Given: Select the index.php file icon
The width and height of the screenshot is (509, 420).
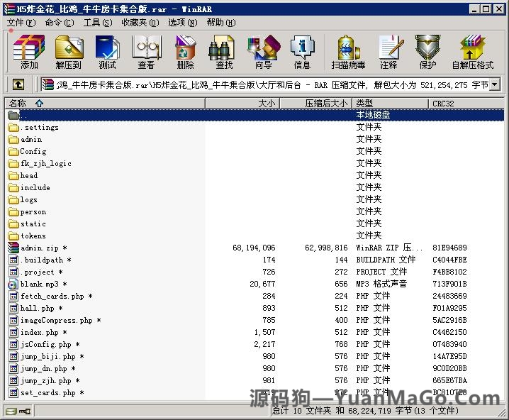Looking at the screenshot, I should 13,332.
